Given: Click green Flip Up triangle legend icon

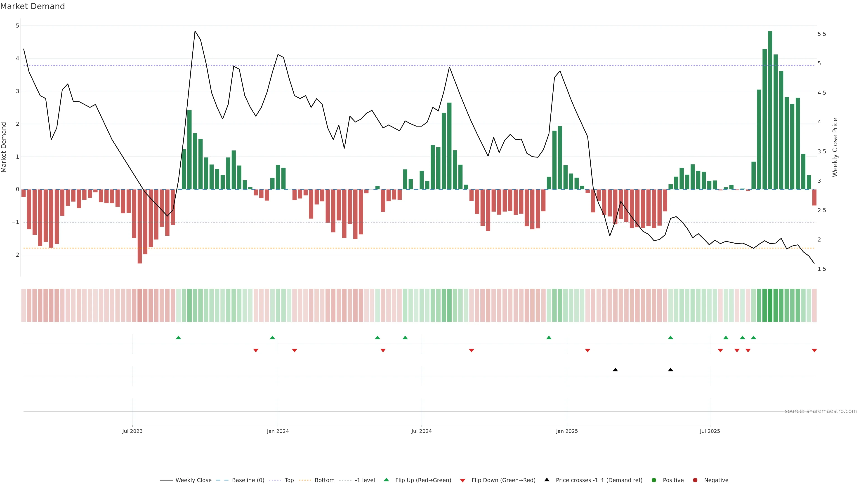Looking at the screenshot, I should click(x=387, y=480).
